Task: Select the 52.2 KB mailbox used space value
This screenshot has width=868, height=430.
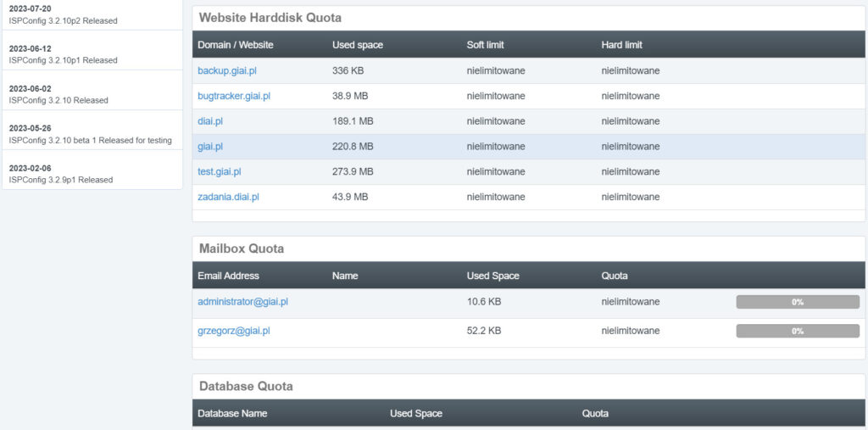Action: click(484, 331)
